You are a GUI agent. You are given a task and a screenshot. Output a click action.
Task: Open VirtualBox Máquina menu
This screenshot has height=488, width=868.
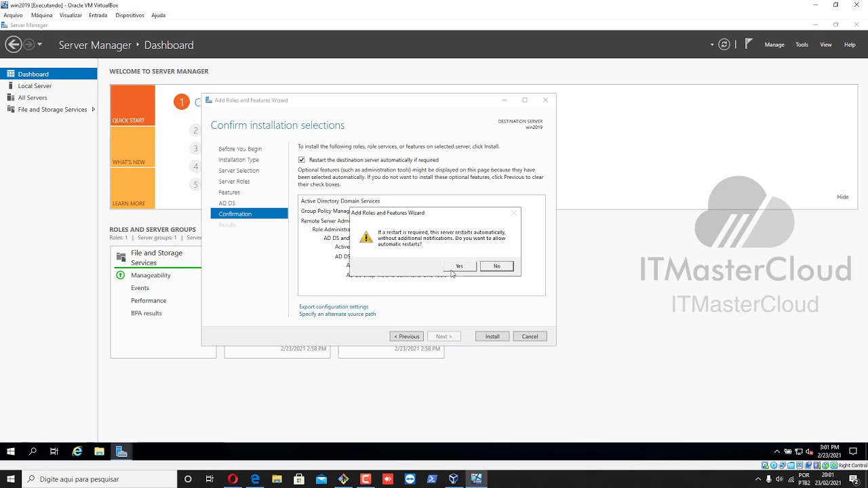(x=41, y=15)
